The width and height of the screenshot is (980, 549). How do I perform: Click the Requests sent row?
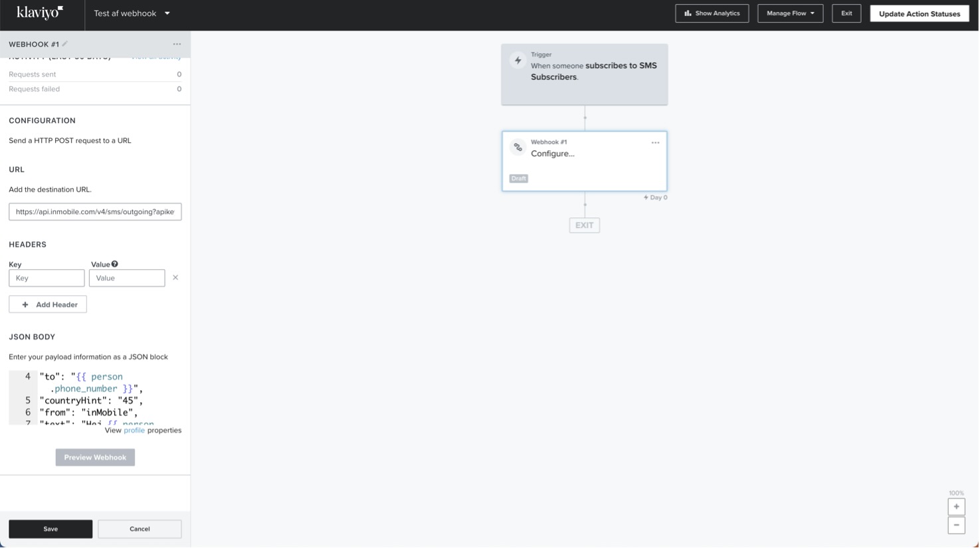[95, 74]
